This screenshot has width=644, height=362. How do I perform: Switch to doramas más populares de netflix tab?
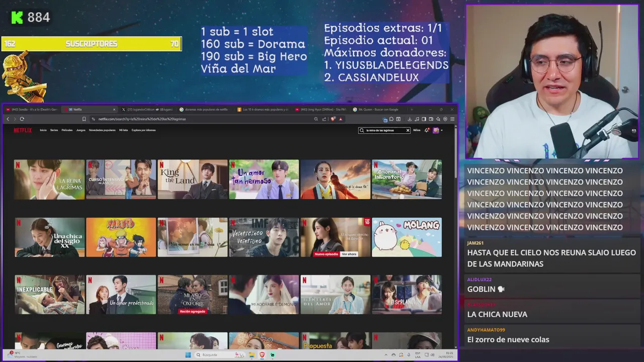[204, 109]
